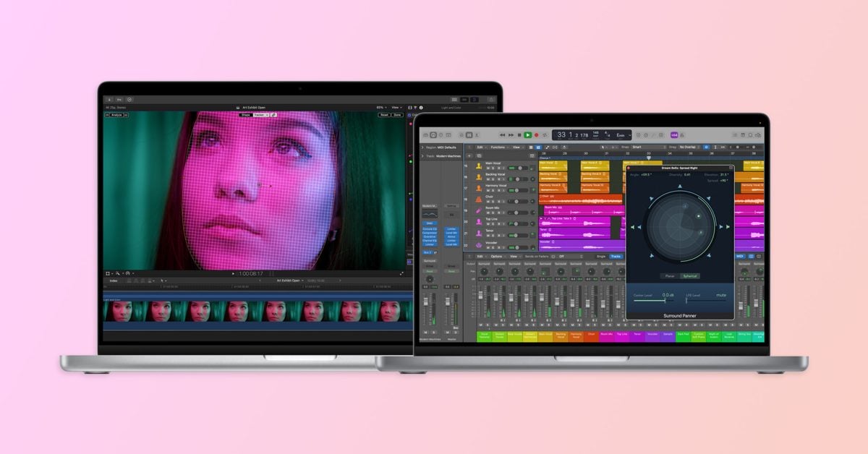This screenshot has height=454, width=868.
Task: Click the MIDI button on the mixer channel strip
Action: click(x=741, y=256)
